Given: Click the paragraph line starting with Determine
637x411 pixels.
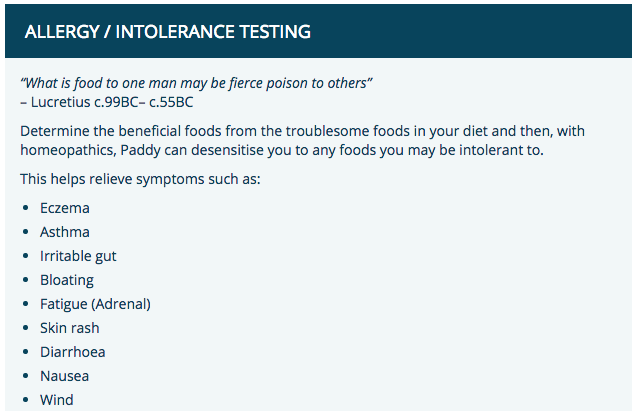Looking at the screenshot, I should pyautogui.click(x=300, y=131).
